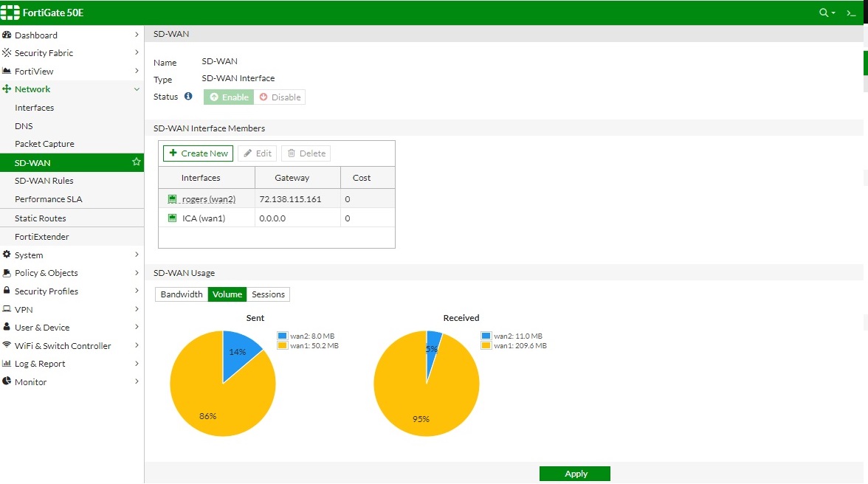Viewport: 868px width, 484px height.
Task: Expand the Security Profiles chevron
Action: pyautogui.click(x=137, y=291)
